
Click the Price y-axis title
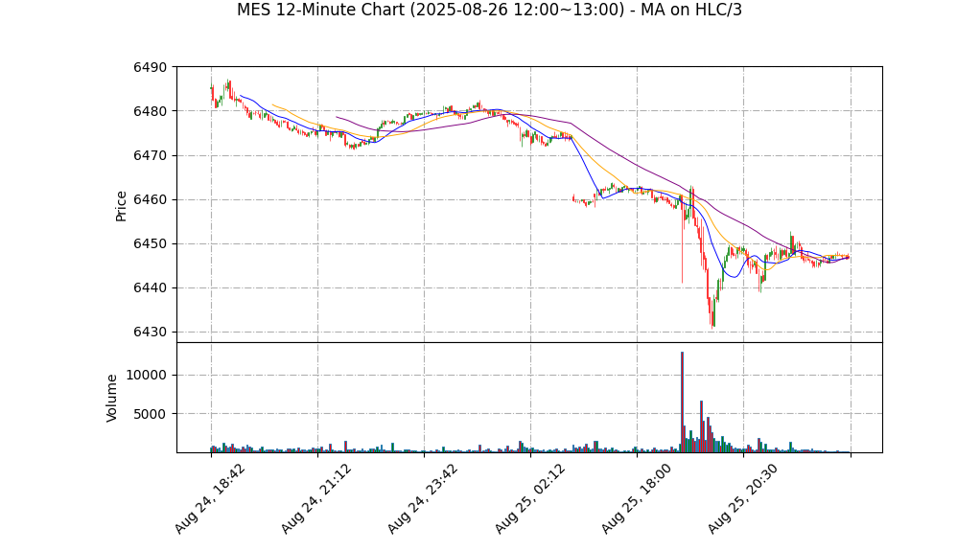(x=121, y=206)
